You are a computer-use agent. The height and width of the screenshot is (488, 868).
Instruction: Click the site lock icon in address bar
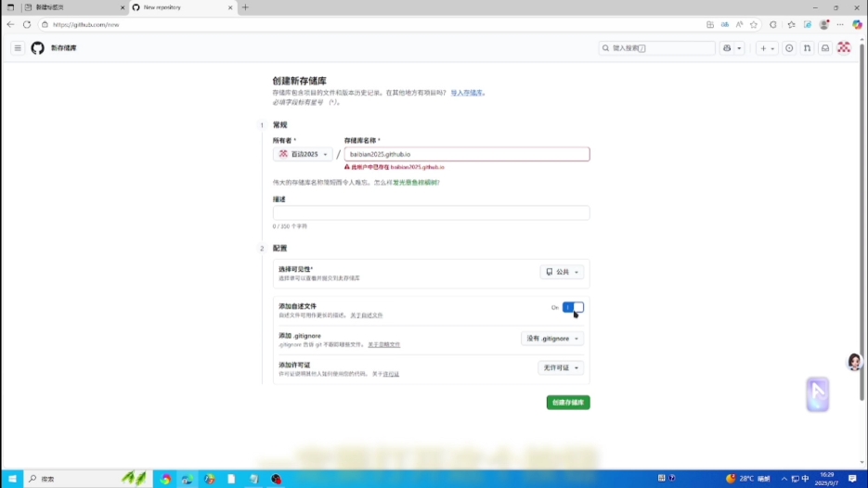pyautogui.click(x=45, y=24)
